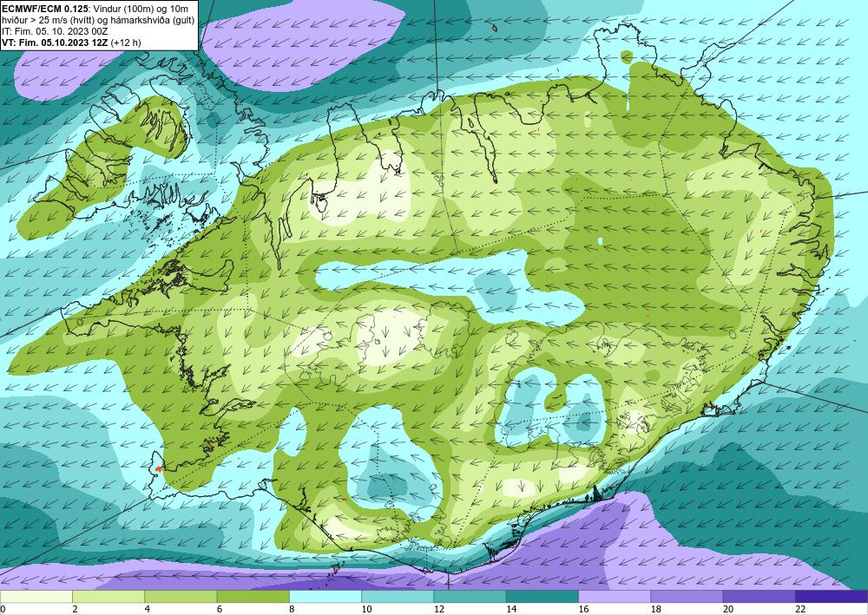Screen dimensions: 868x615
Task: Click the light green 2–4 m/s legend swatch
Action: pyautogui.click(x=108, y=597)
